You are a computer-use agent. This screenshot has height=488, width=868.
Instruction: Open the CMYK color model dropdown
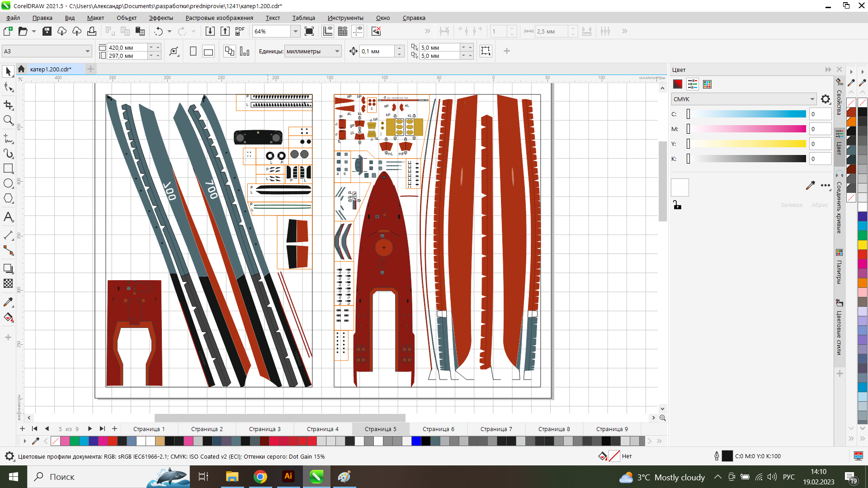point(812,99)
